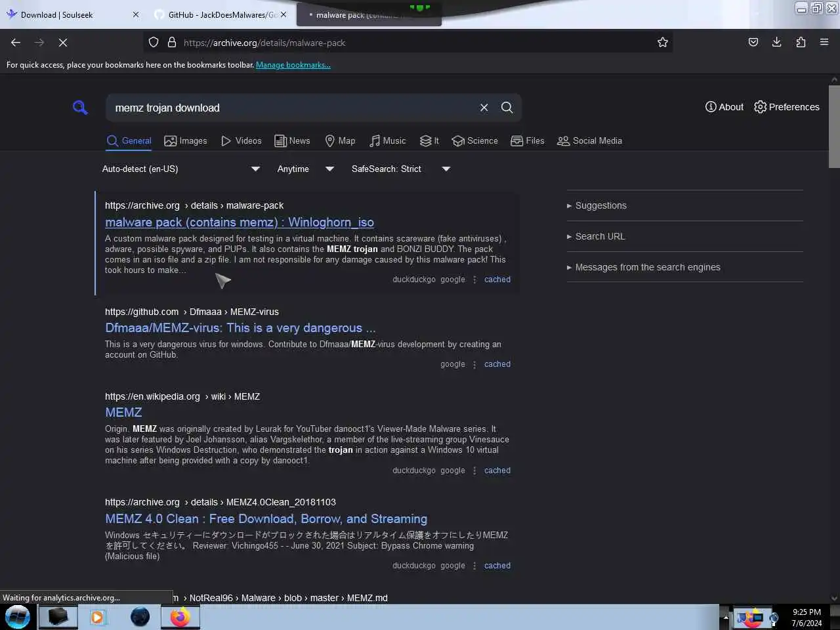Switch to the Science category
The image size is (840, 630).
click(x=475, y=140)
